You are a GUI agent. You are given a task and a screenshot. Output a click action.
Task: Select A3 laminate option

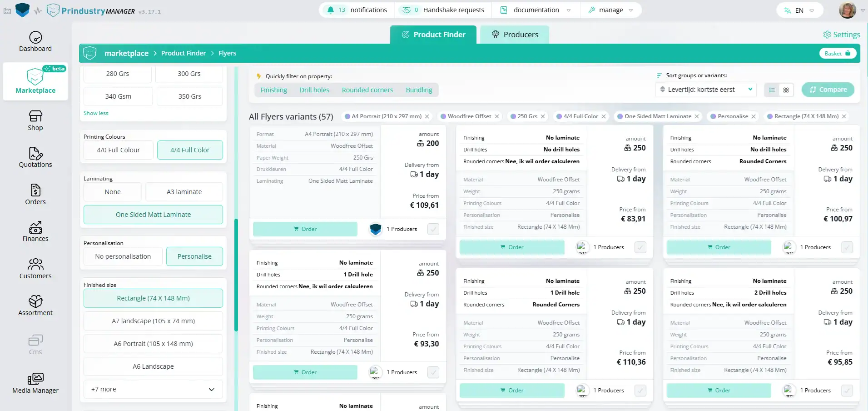184,192
